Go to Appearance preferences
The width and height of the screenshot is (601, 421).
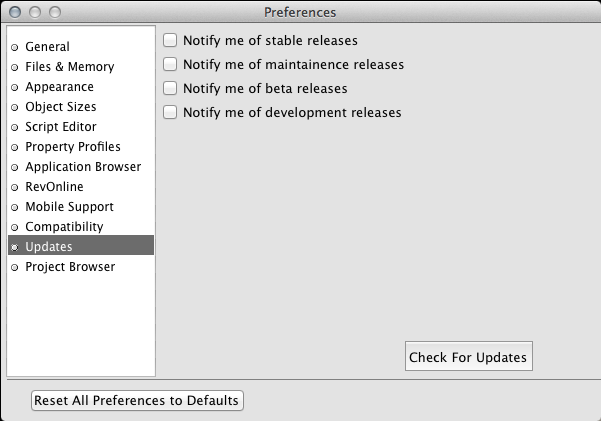[59, 87]
